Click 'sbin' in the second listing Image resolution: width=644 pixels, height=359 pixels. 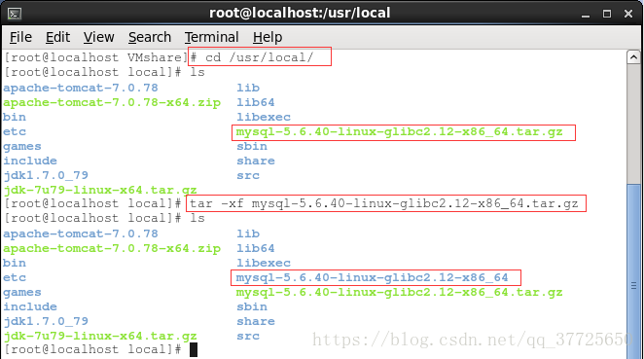click(252, 306)
